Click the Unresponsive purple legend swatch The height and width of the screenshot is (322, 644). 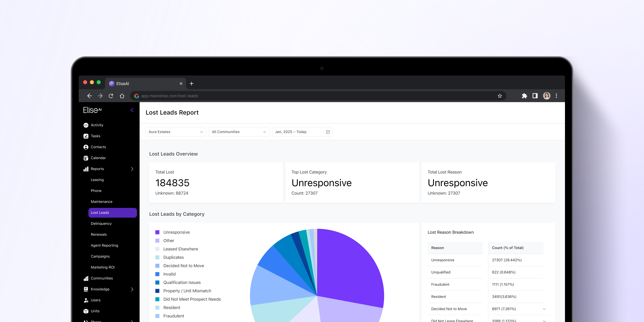point(157,232)
